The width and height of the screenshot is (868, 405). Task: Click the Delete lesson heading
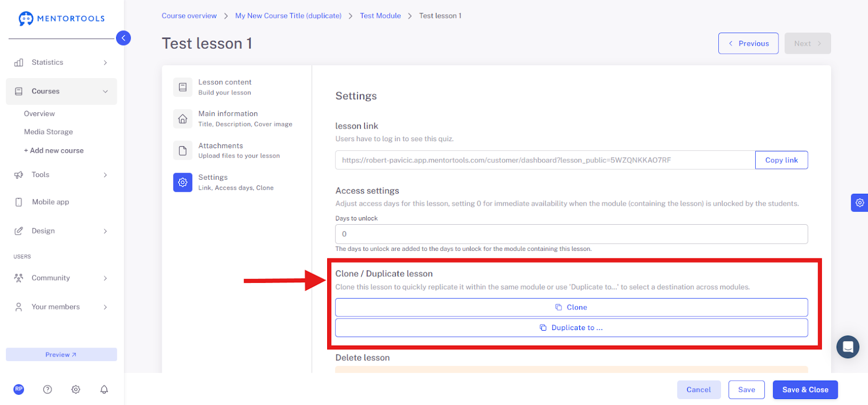point(362,358)
